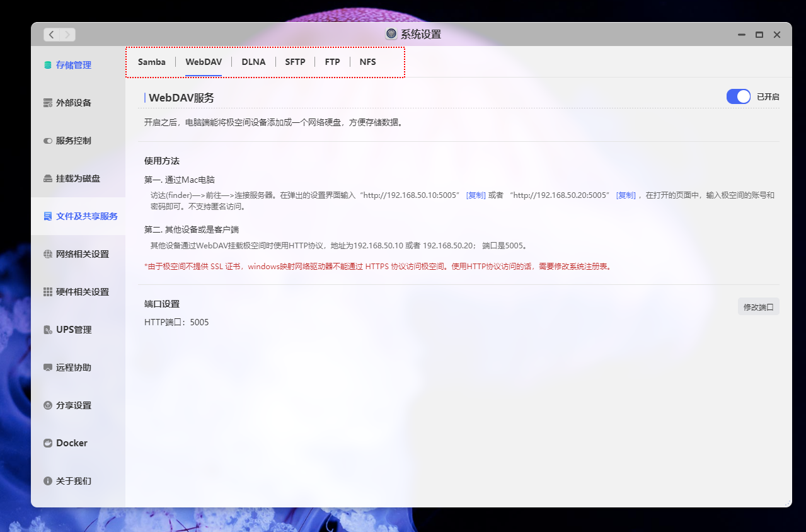Open the NFS tab
Viewport: 806px width, 532px height.
pos(367,61)
